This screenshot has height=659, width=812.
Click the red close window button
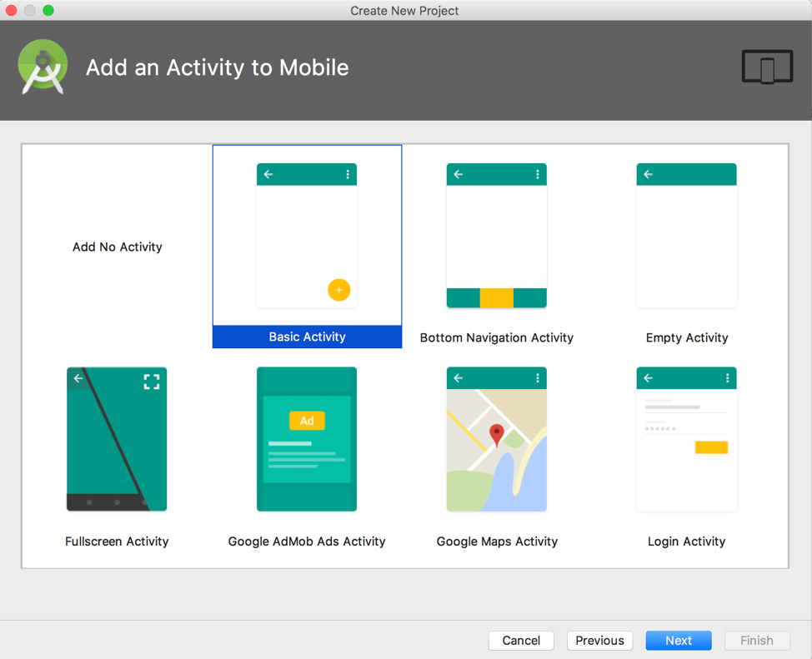point(11,10)
